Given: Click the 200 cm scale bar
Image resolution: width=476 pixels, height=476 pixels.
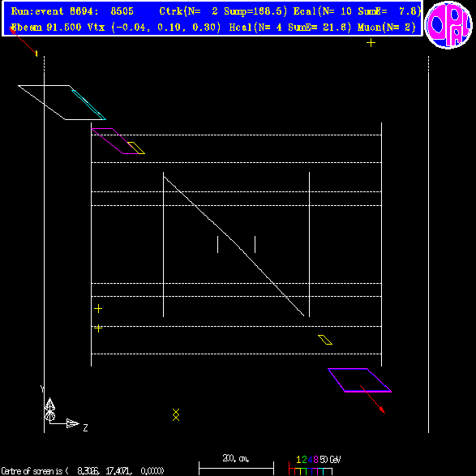Looking at the screenshot, I should (236, 465).
